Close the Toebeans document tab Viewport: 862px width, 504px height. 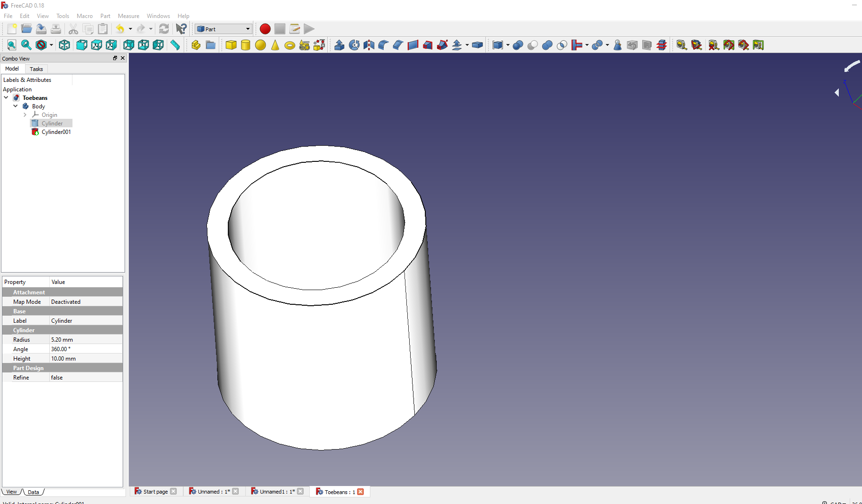(x=360, y=492)
